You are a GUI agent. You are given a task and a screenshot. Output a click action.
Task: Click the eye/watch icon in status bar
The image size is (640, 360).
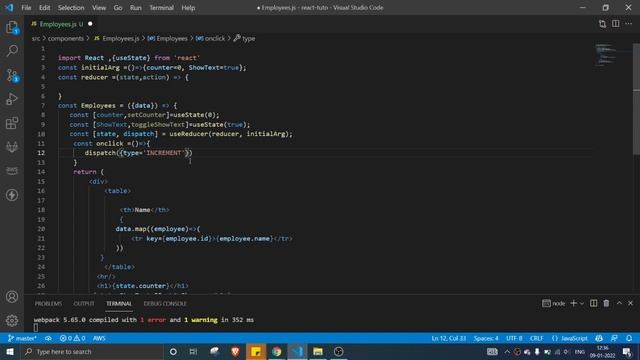(x=48, y=338)
